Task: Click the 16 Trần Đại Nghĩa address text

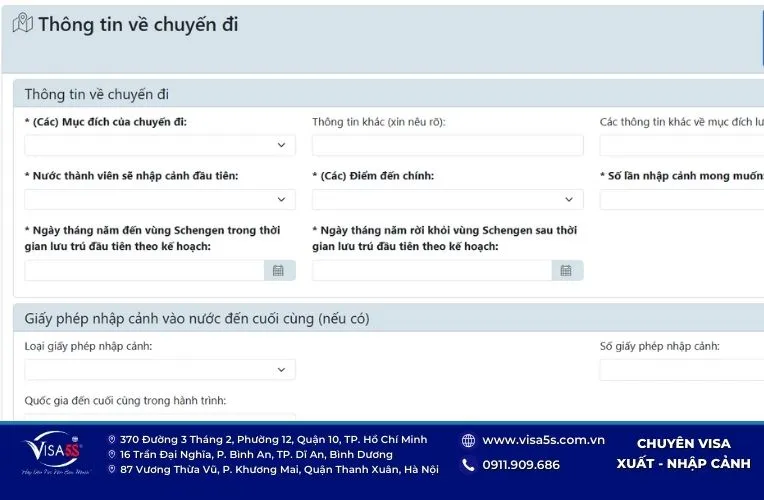Action: [256, 454]
